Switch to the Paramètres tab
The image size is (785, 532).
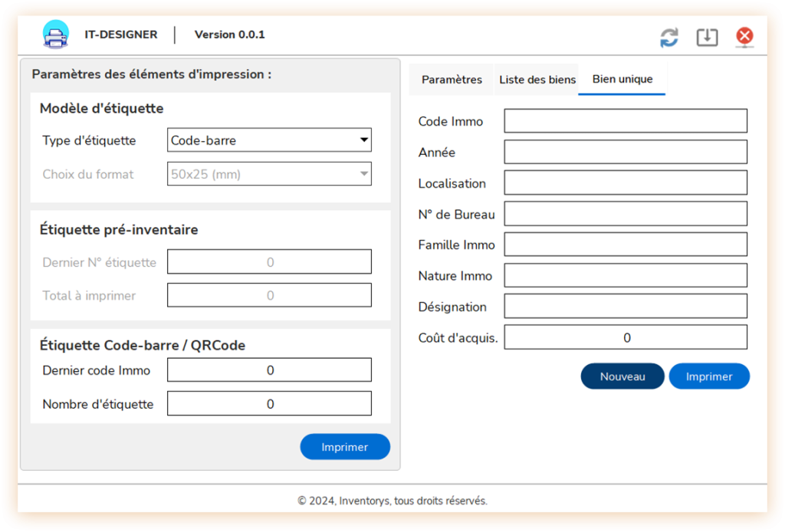coord(452,80)
